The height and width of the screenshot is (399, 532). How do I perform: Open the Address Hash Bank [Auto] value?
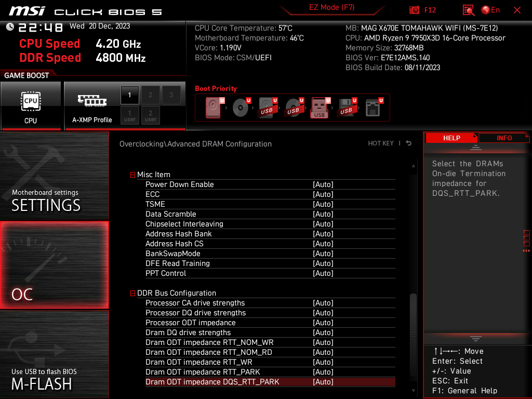pos(323,234)
